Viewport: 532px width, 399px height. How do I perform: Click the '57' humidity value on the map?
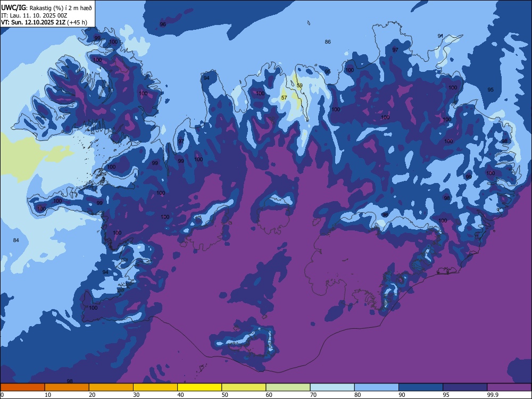pyautogui.click(x=284, y=98)
